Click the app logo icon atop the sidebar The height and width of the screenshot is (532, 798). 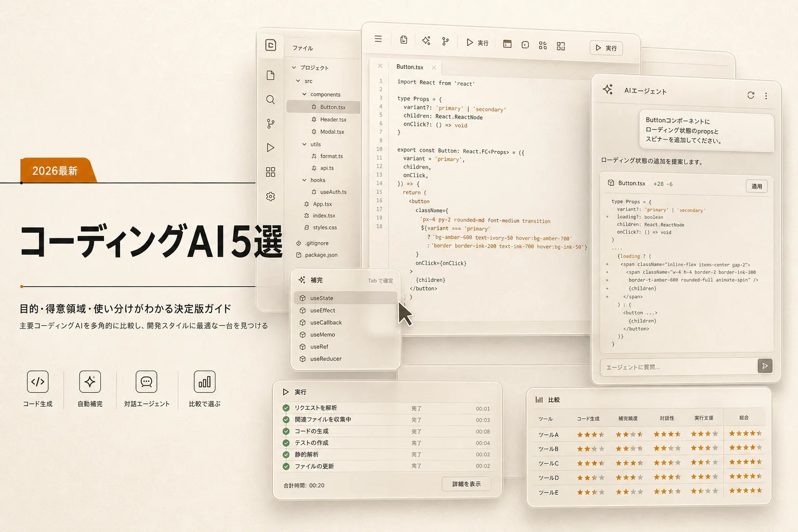tap(271, 45)
